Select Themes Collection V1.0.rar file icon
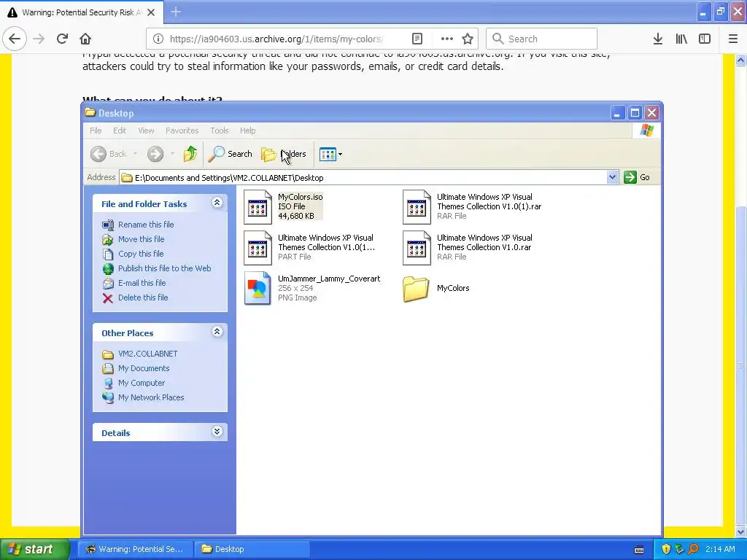 417,248
